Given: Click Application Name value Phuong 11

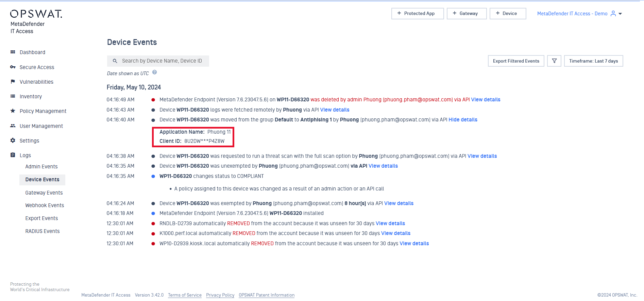Looking at the screenshot, I should coord(219,132).
